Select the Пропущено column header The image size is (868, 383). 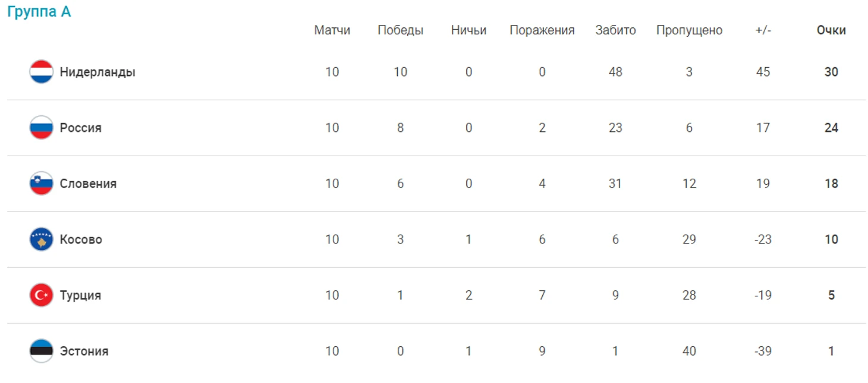point(689,30)
